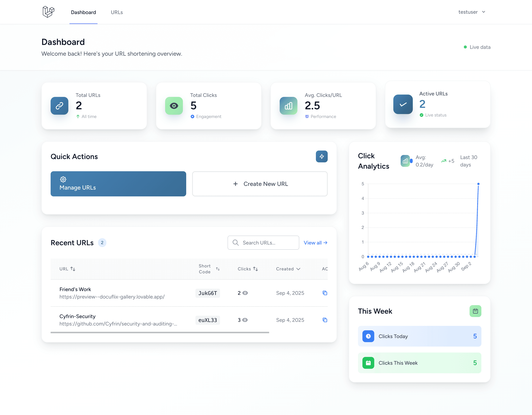Viewport: 532px width, 415px height.
Task: Click the Search URLs input field
Action: [x=263, y=243]
